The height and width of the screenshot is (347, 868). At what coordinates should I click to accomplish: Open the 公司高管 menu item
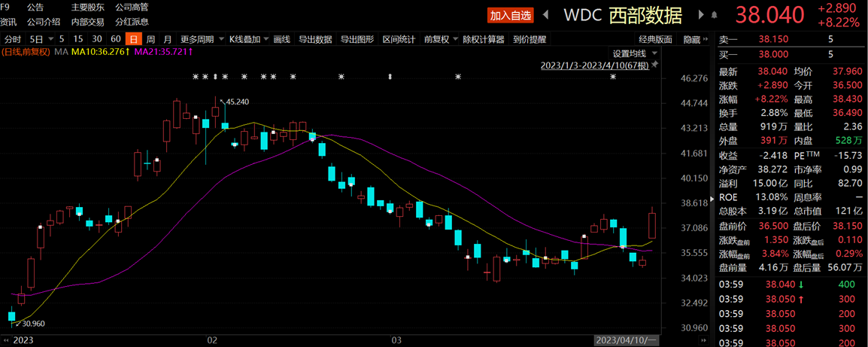(132, 7)
